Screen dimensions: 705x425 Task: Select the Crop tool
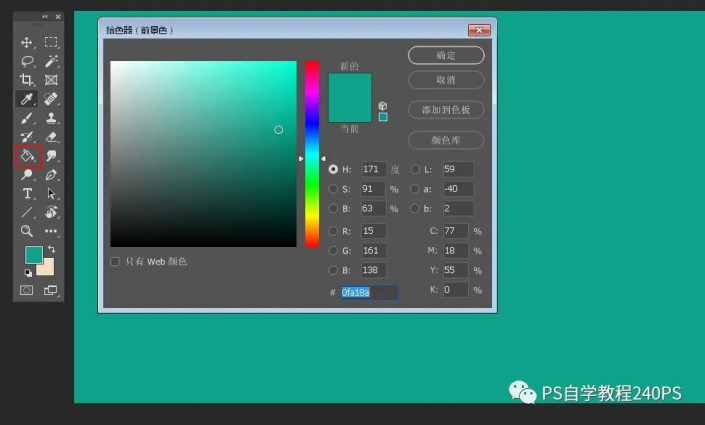[x=27, y=80]
